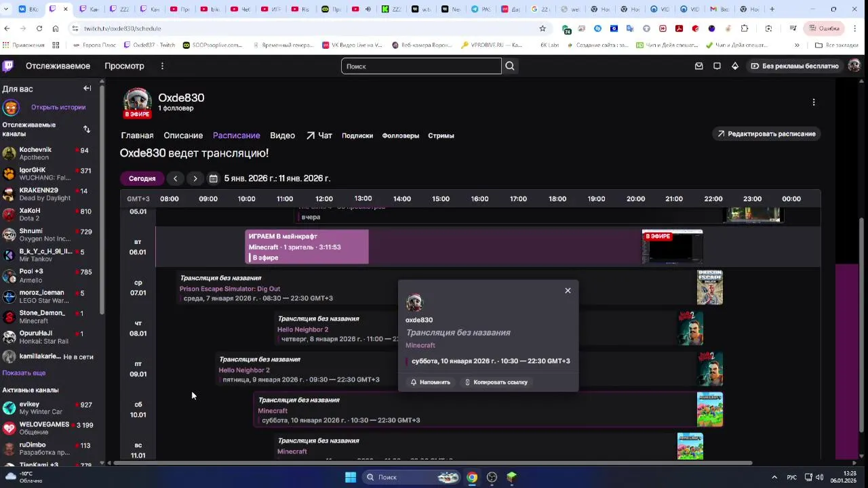The image size is (868, 488).
Task: Open the Windows Start menu
Action: tap(351, 477)
